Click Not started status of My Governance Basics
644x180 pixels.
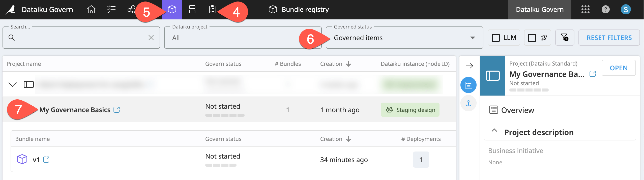click(x=223, y=106)
